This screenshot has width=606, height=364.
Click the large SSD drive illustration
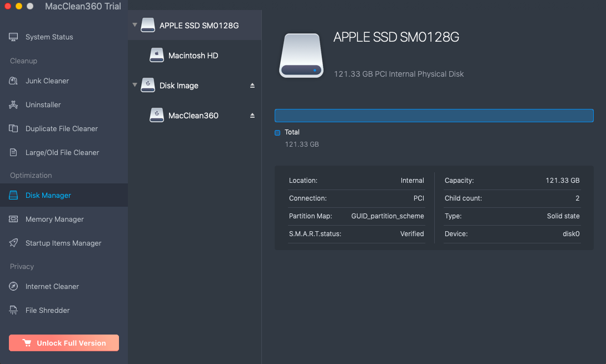(301, 56)
